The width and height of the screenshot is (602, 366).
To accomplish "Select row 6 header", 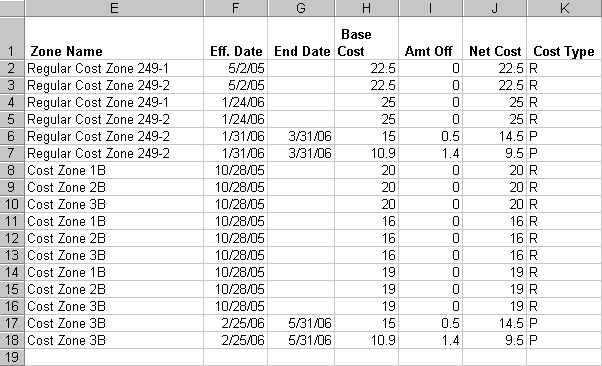I will 12,136.
